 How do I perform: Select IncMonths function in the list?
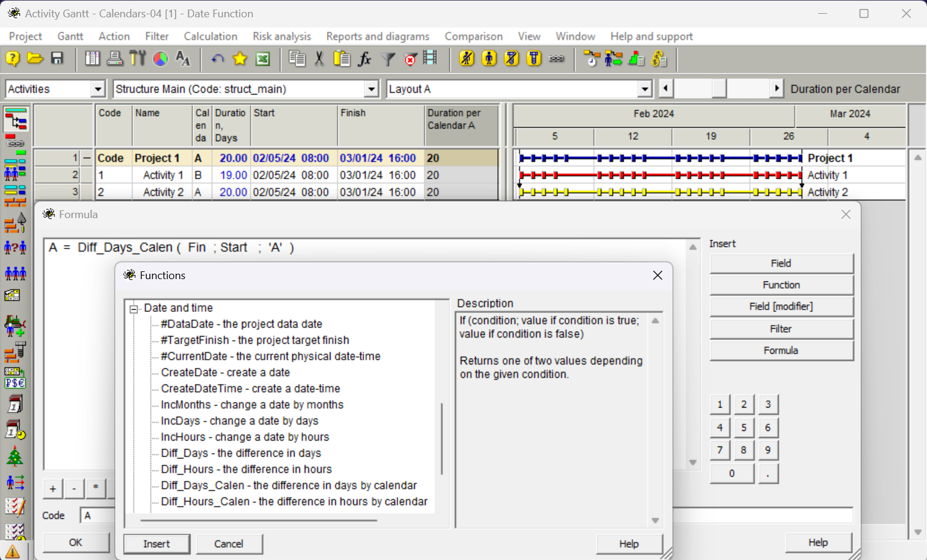click(x=252, y=405)
